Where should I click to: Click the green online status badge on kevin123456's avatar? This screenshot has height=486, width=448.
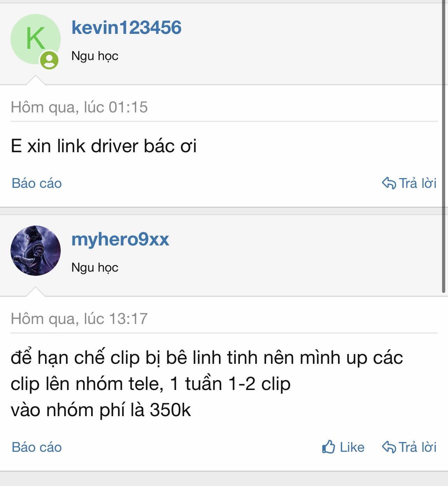coord(49,60)
